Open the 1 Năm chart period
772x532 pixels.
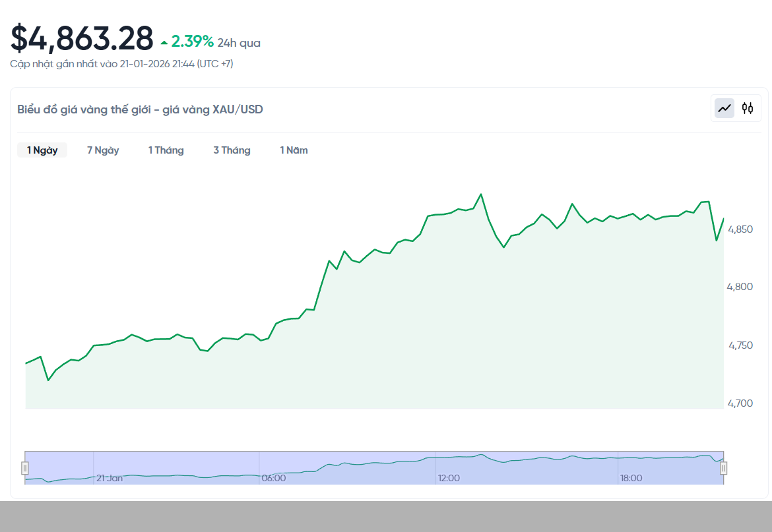coord(294,150)
